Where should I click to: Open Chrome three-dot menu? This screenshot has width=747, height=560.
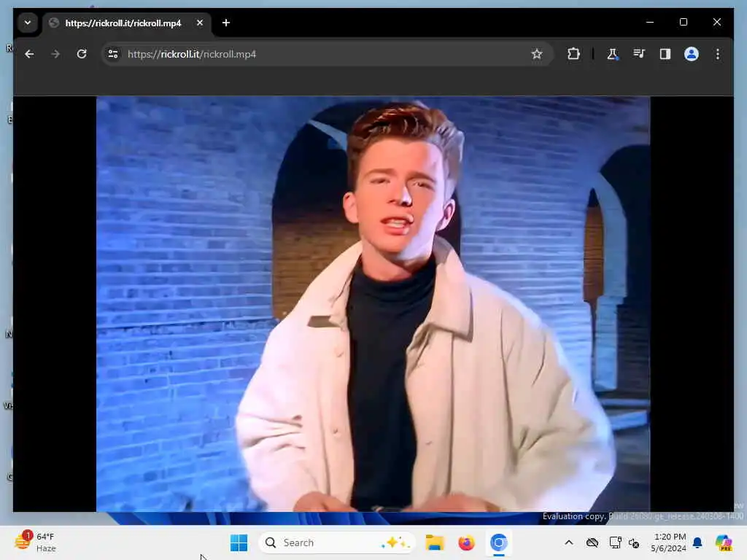pyautogui.click(x=718, y=54)
